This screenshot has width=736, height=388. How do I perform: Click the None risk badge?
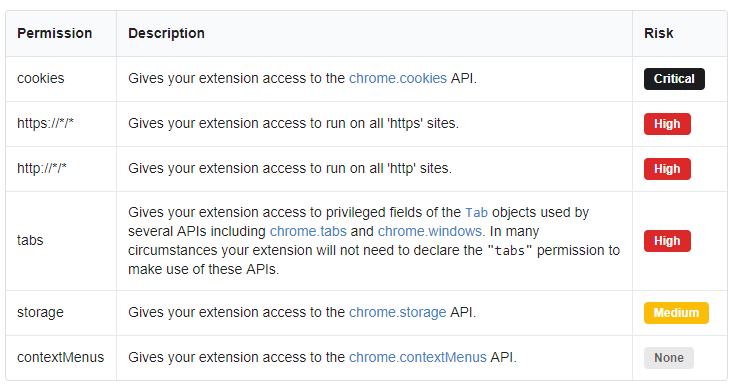click(668, 358)
